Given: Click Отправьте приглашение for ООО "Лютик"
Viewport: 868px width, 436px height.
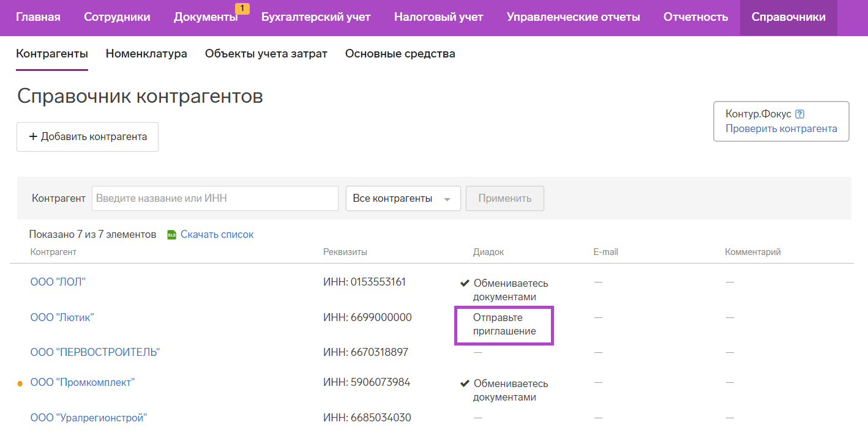Looking at the screenshot, I should [x=504, y=325].
